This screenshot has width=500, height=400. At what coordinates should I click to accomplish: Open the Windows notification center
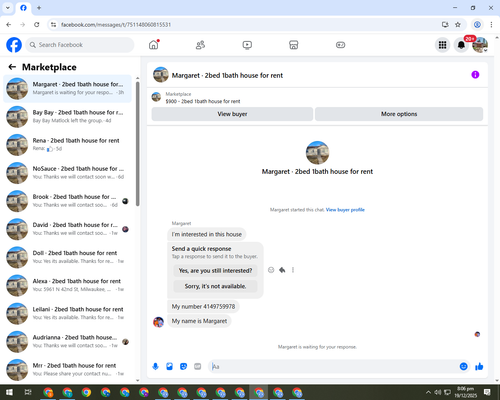click(x=487, y=392)
